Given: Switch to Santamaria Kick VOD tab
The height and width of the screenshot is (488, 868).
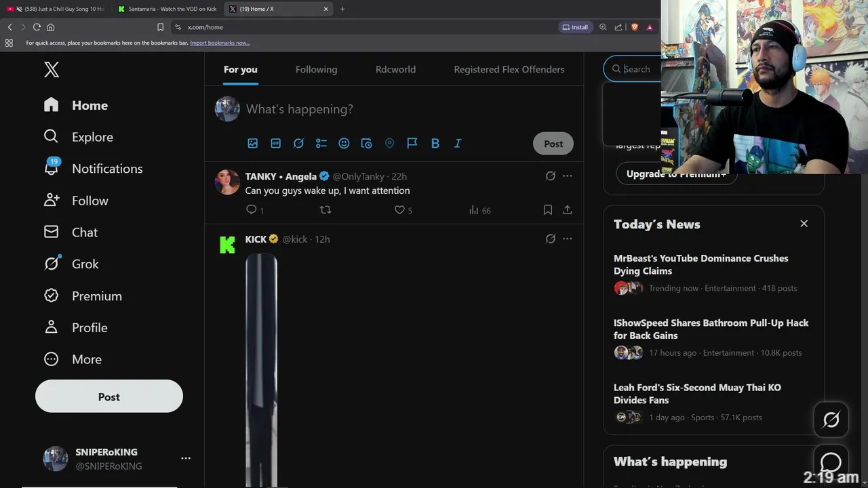Looking at the screenshot, I should 168,9.
